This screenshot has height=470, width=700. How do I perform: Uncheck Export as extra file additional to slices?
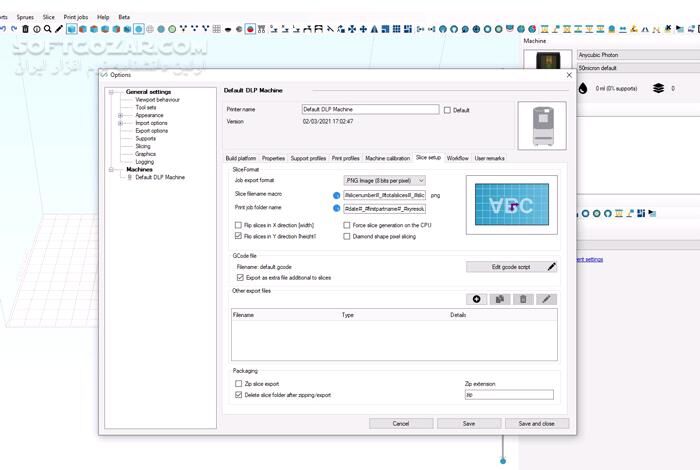point(240,277)
